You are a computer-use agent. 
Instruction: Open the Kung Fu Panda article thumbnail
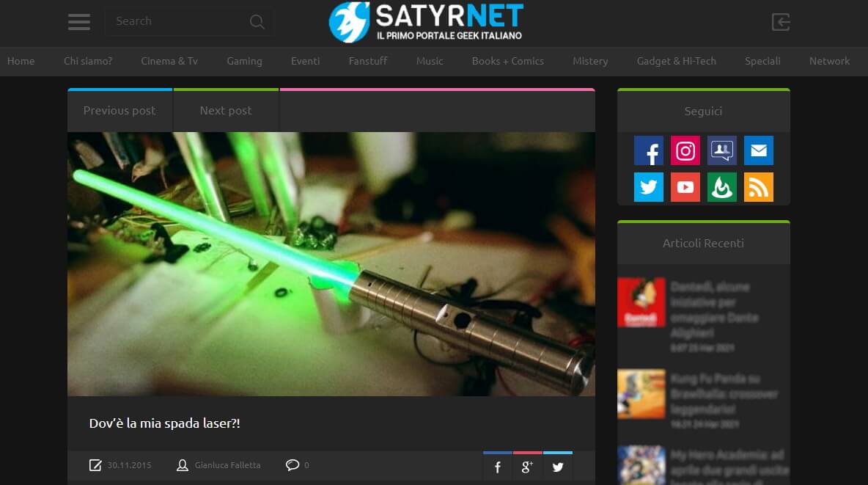(641, 393)
